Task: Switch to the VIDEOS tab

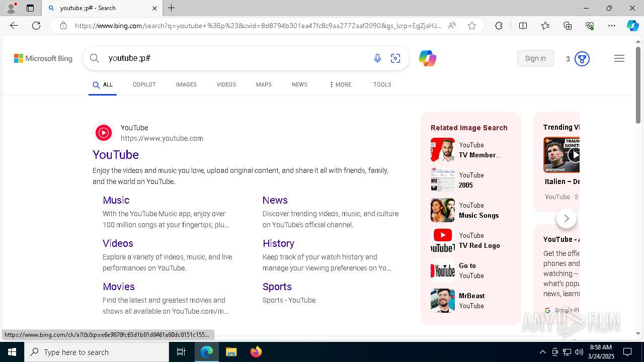Action: [226, 84]
